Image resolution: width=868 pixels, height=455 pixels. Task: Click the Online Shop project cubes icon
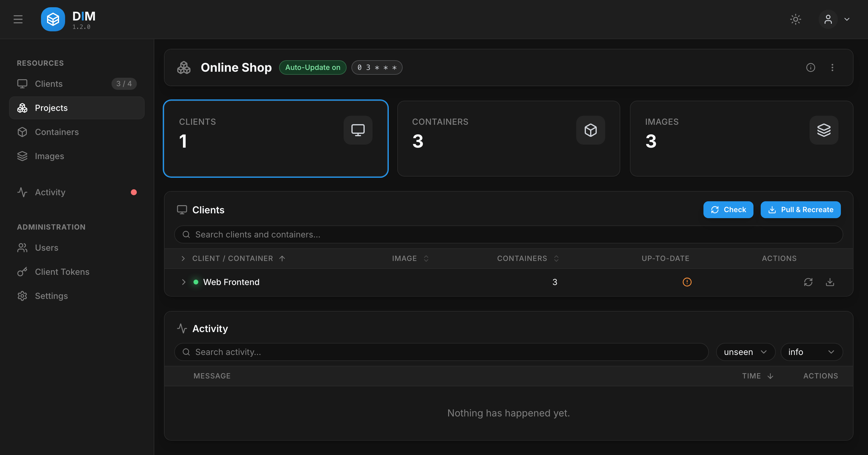[184, 67]
